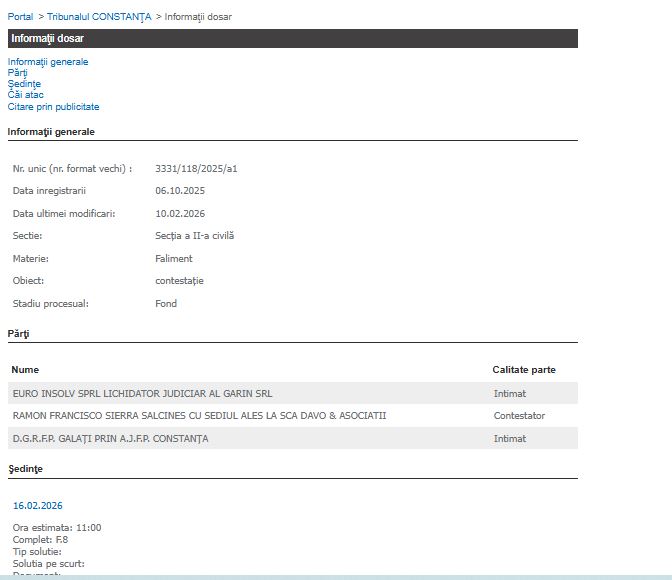Click the last modified date 10.02.2026

click(180, 214)
